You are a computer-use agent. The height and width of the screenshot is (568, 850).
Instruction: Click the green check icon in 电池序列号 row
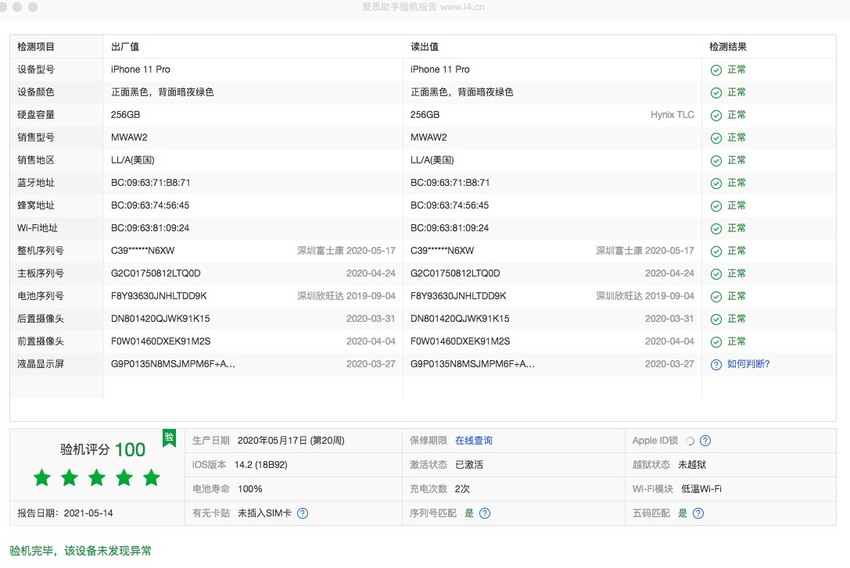click(x=716, y=296)
